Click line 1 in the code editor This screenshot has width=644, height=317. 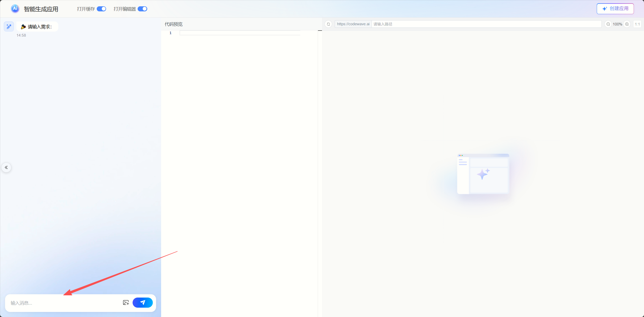pos(240,33)
